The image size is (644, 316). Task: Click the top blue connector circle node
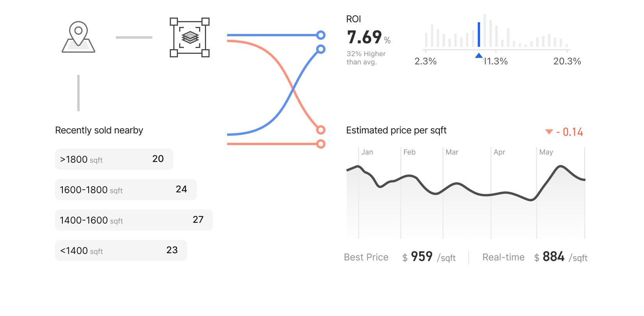coord(321,35)
